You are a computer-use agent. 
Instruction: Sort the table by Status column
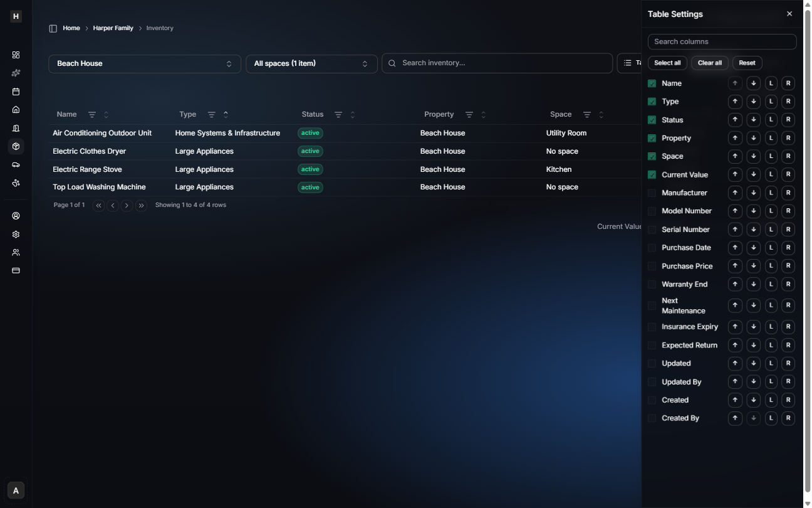pyautogui.click(x=353, y=115)
